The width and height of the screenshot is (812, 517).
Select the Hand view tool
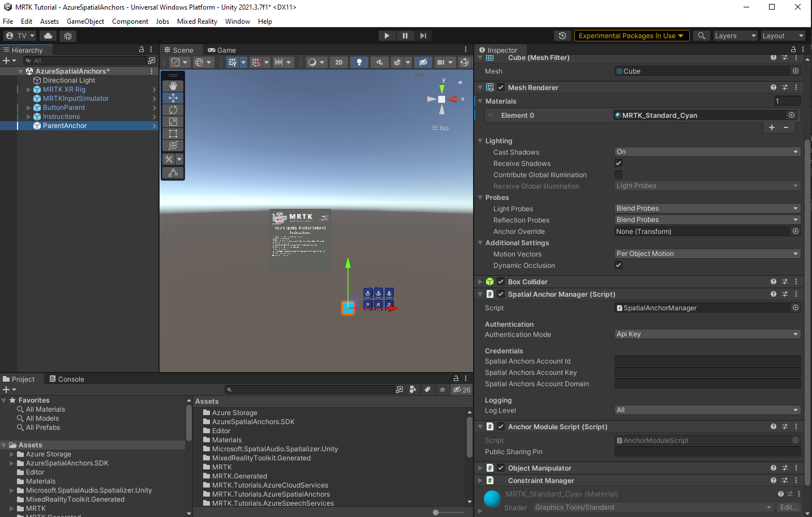pos(173,86)
